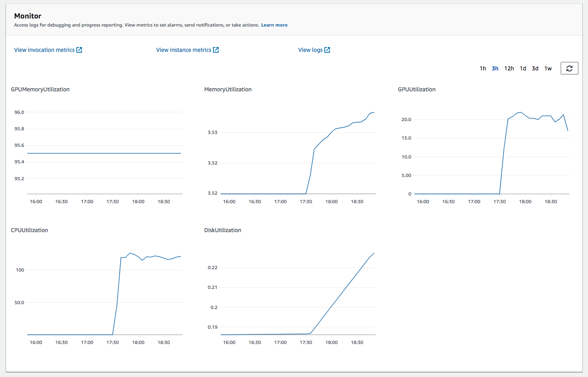Open View invocation metrics
Viewport: 588px width, 377px height.
(x=44, y=49)
